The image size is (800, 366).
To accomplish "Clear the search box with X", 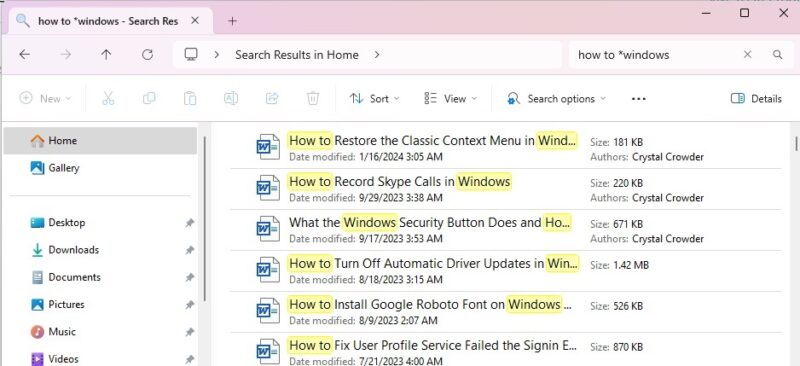I will [x=747, y=55].
